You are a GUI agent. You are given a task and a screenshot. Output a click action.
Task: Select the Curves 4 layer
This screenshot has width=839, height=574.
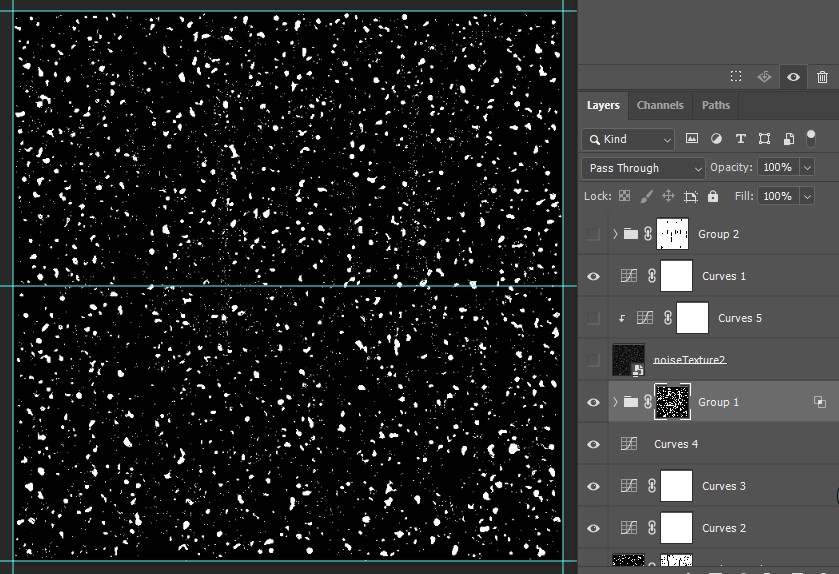click(676, 444)
